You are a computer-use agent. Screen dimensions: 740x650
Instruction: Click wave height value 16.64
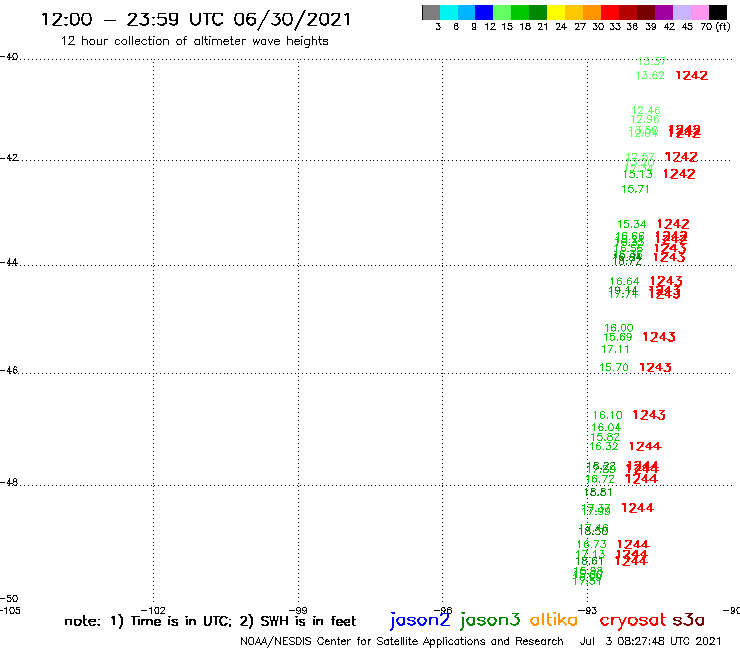pos(624,281)
